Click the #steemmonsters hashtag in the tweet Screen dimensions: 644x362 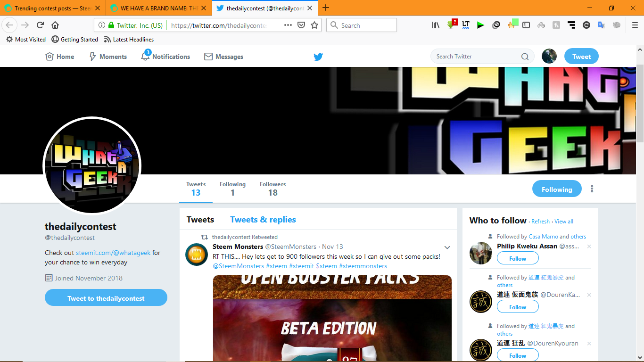point(363,266)
